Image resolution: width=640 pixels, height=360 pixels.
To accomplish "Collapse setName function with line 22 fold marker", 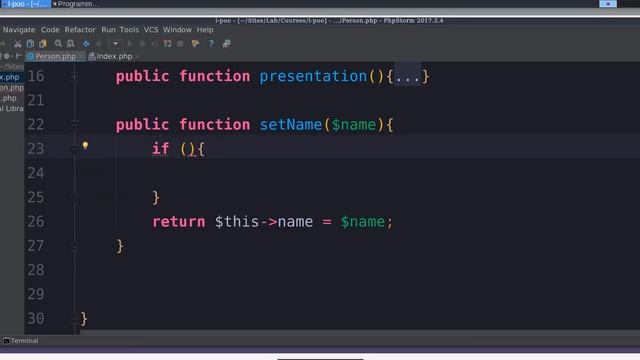I will tap(75, 123).
